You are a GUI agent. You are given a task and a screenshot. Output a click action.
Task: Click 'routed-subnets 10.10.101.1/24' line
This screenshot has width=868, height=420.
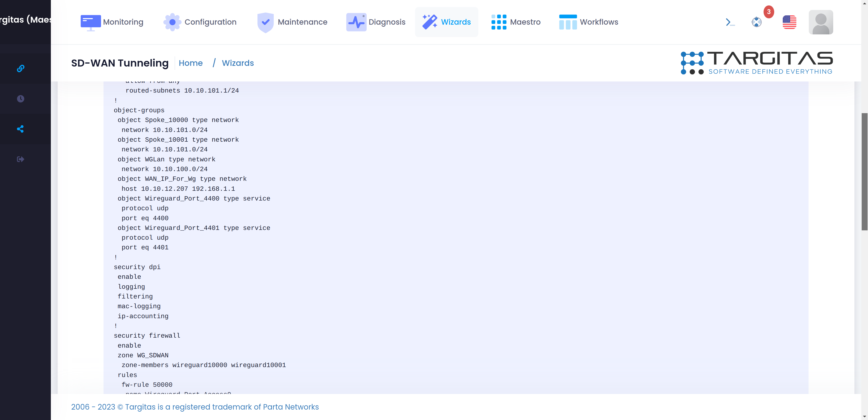[182, 91]
